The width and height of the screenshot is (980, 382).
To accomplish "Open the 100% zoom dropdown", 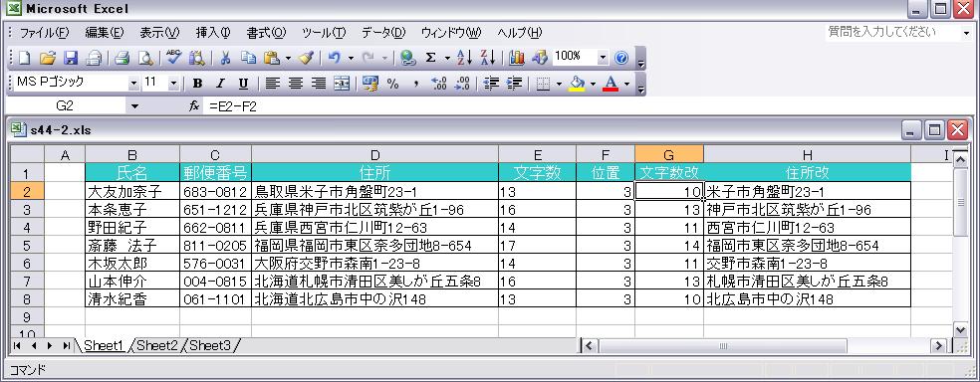I will click(x=603, y=58).
